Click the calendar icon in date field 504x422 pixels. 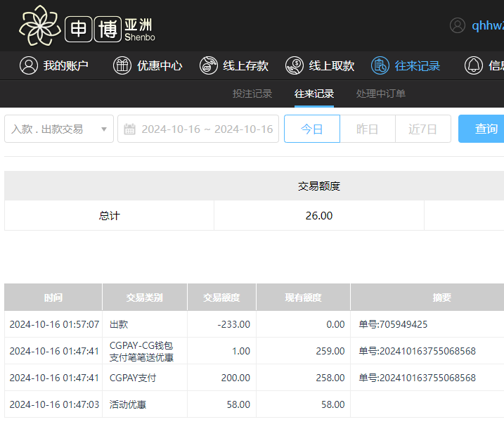tap(129, 129)
